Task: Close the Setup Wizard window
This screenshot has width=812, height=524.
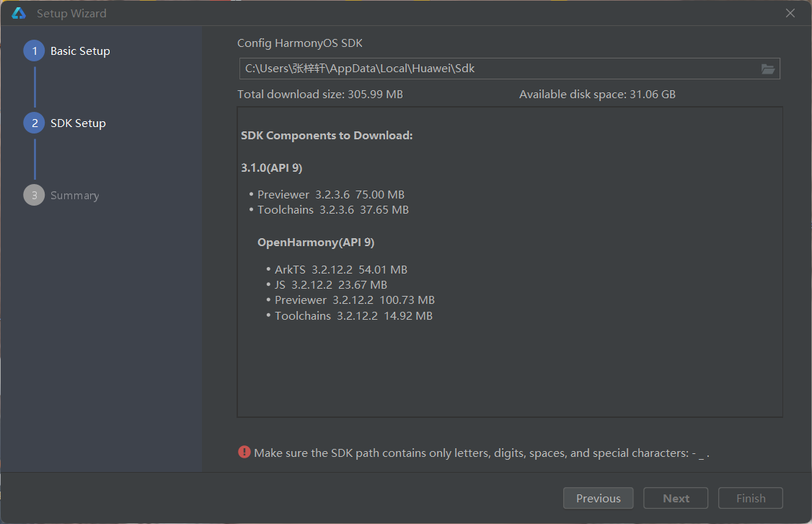Action: (790, 14)
